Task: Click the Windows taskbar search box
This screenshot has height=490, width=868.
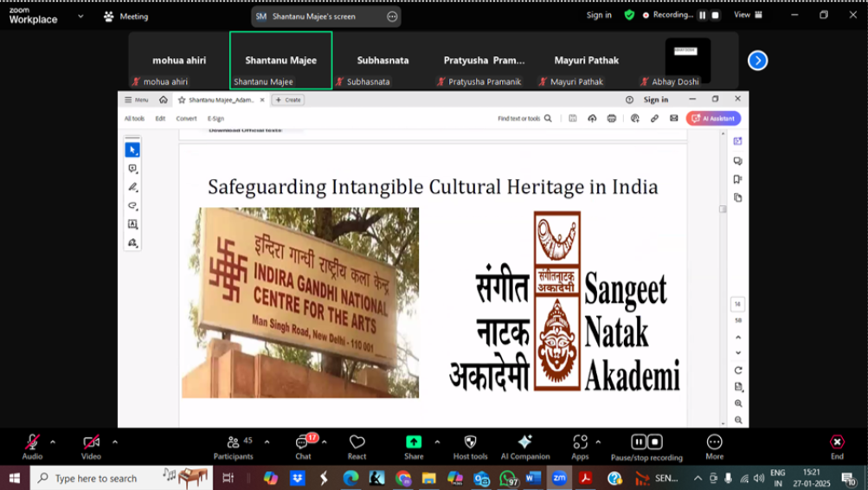Action: point(120,478)
